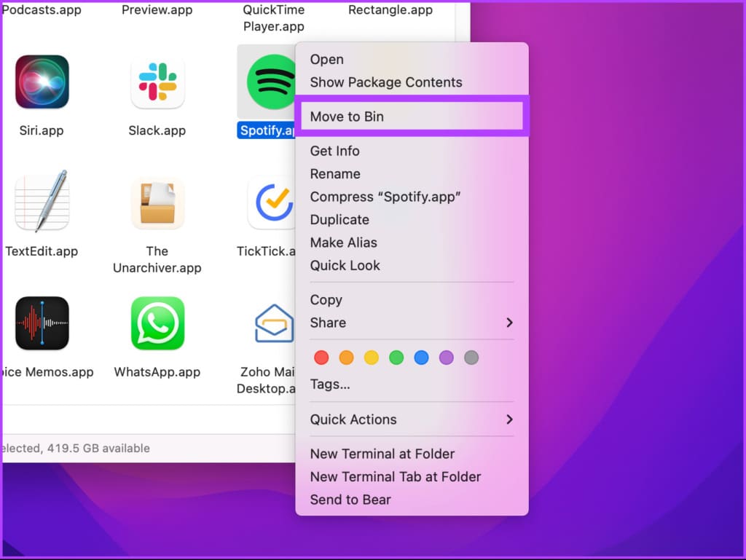The image size is (746, 560).
Task: Click the QuickTime Player.app label
Action: point(274,17)
